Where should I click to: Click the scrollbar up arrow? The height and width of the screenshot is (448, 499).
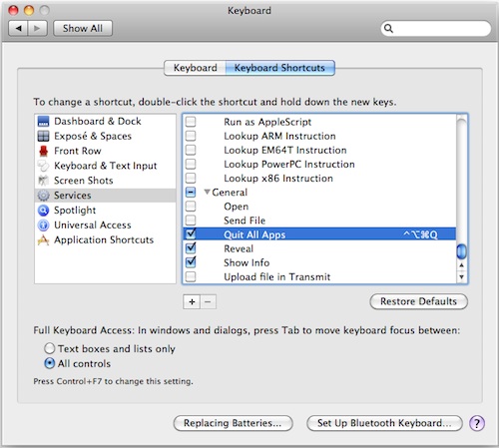[461, 265]
